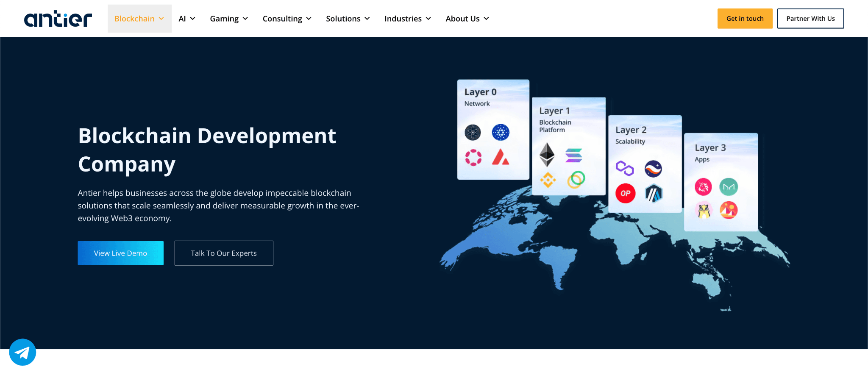Click the Solana icon in Layer 1
The image size is (868, 372).
click(574, 155)
